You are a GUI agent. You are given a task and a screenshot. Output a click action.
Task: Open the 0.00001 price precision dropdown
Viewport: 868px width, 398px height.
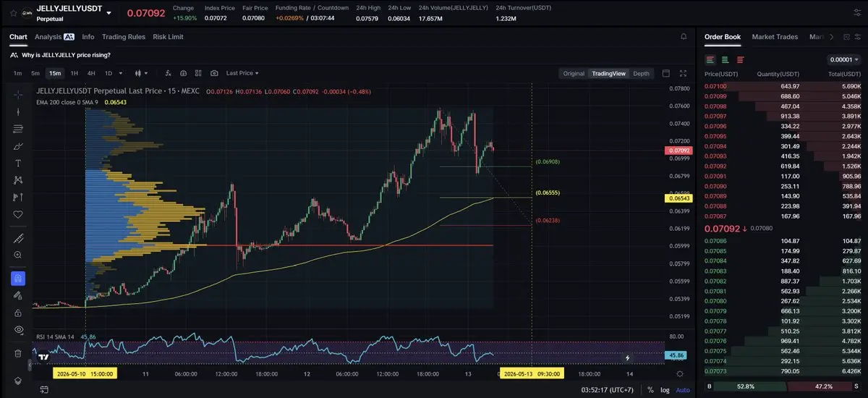pos(843,60)
